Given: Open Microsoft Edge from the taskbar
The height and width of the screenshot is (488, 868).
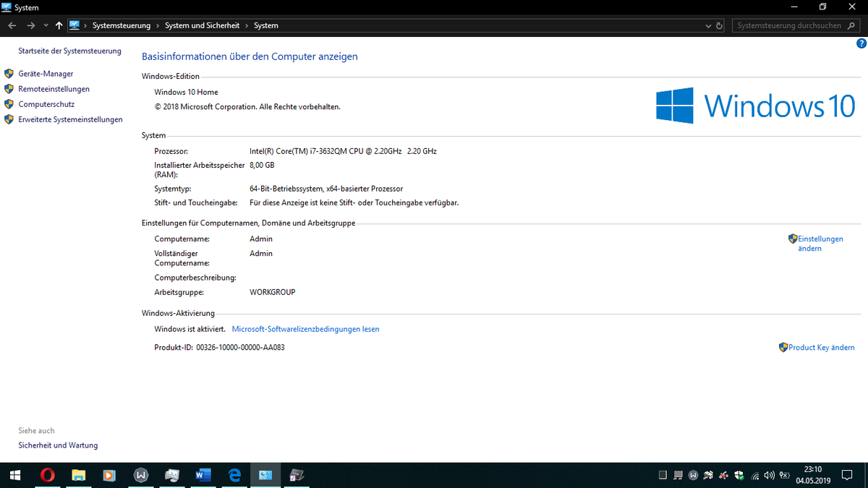Looking at the screenshot, I should pyautogui.click(x=234, y=475).
